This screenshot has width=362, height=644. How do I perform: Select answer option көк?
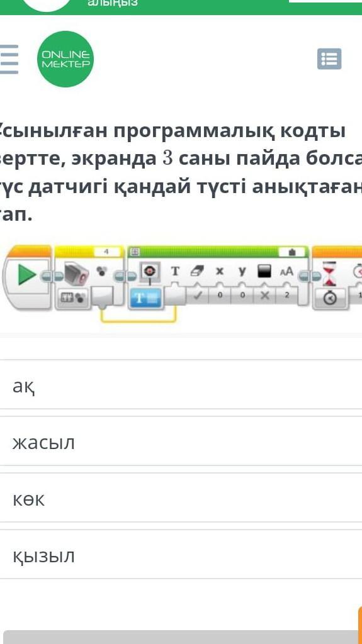coord(181,498)
